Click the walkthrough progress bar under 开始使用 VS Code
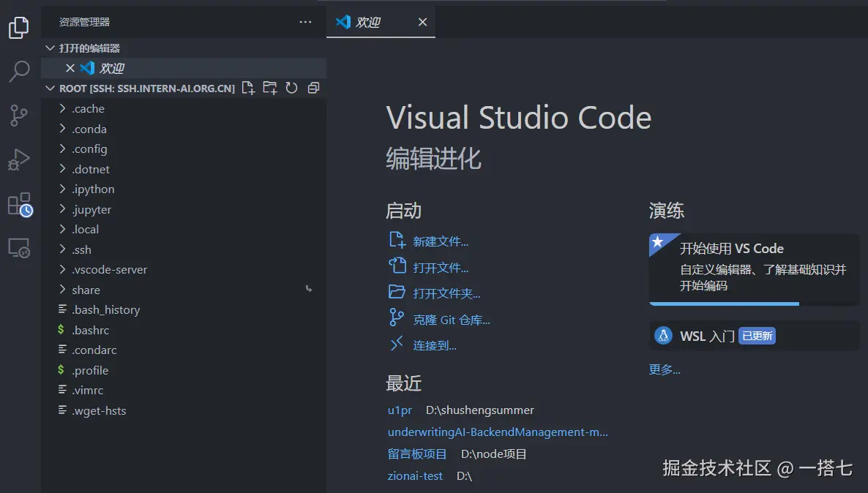The height and width of the screenshot is (493, 868). click(x=724, y=304)
